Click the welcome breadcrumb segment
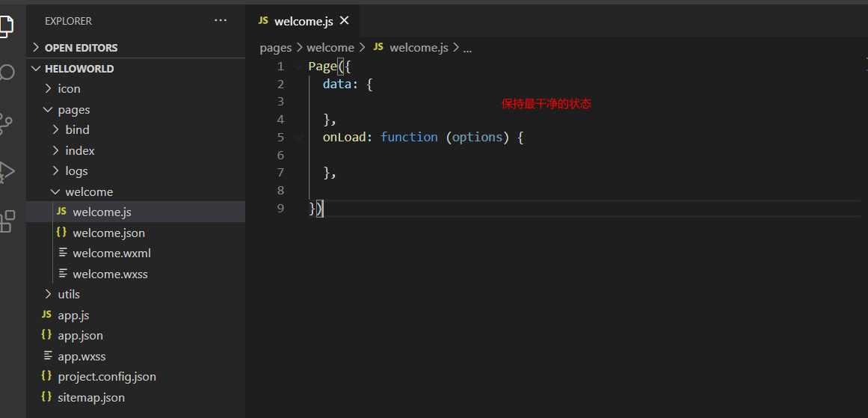 [330, 48]
